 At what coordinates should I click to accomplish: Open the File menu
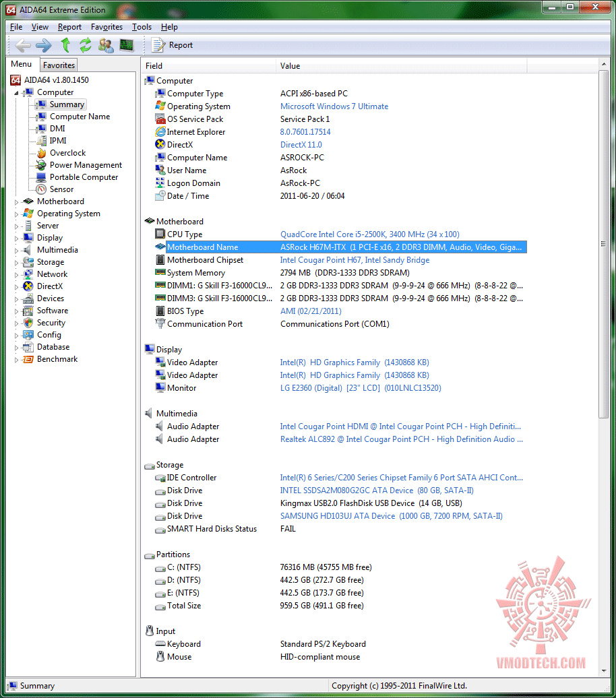(16, 27)
